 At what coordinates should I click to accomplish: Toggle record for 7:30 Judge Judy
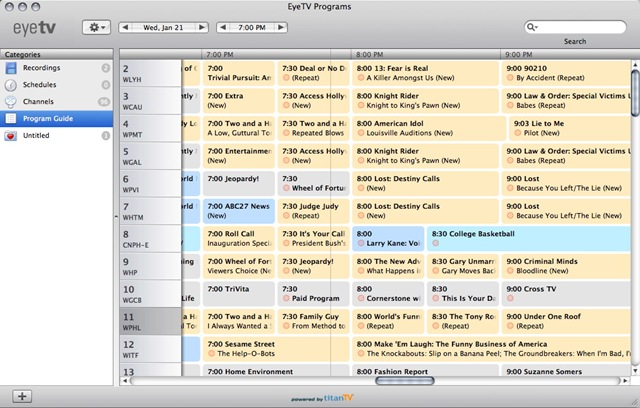pyautogui.click(x=286, y=216)
